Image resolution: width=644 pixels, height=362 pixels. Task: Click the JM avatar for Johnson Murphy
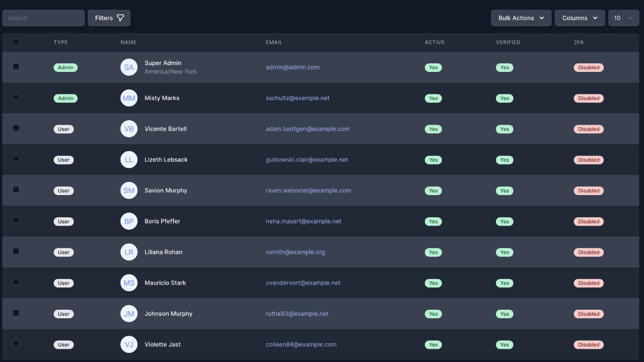(129, 314)
